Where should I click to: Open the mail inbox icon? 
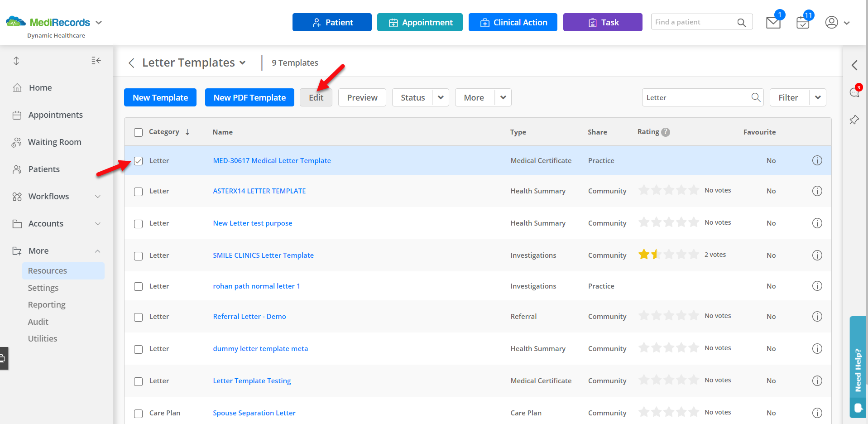point(773,23)
